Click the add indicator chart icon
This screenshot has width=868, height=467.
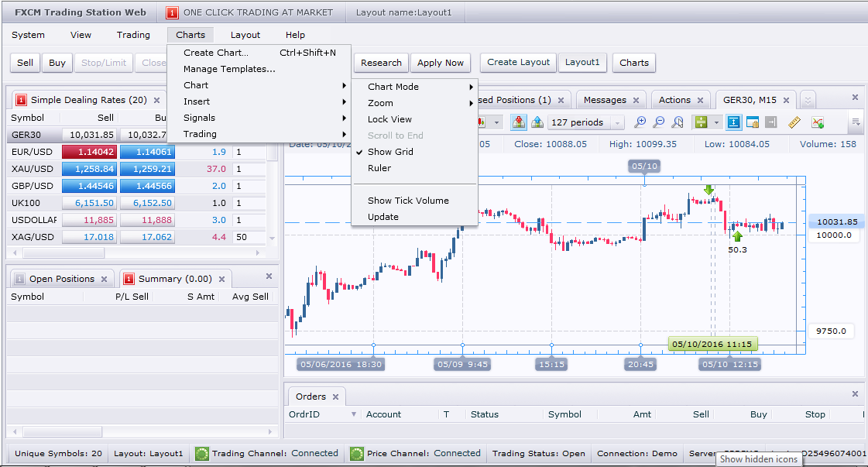[818, 122]
